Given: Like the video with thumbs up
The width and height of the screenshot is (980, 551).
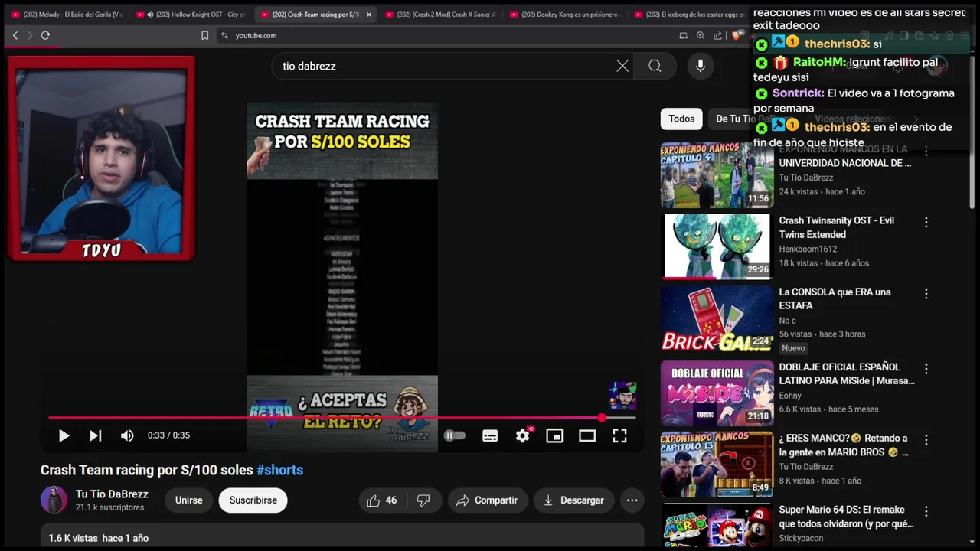Looking at the screenshot, I should pyautogui.click(x=381, y=500).
